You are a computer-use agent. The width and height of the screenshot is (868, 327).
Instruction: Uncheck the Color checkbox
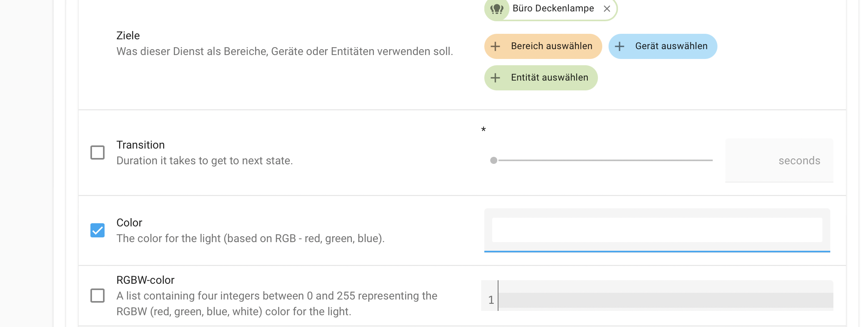pyautogui.click(x=97, y=230)
